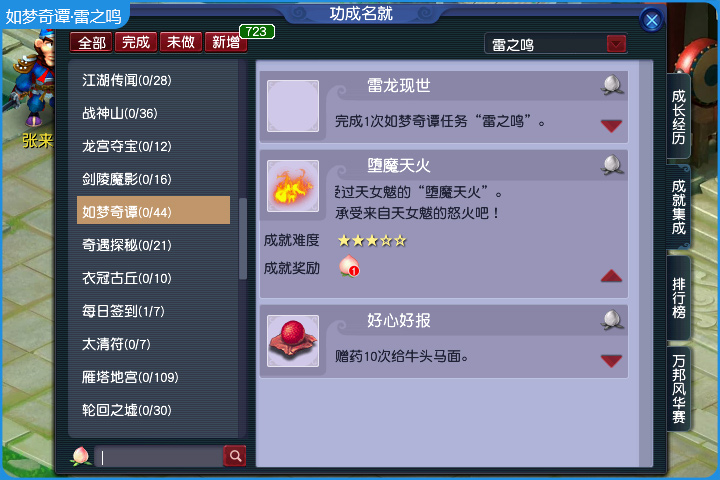Switch to the 完成 filter tab
The width and height of the screenshot is (720, 480).
point(136,42)
